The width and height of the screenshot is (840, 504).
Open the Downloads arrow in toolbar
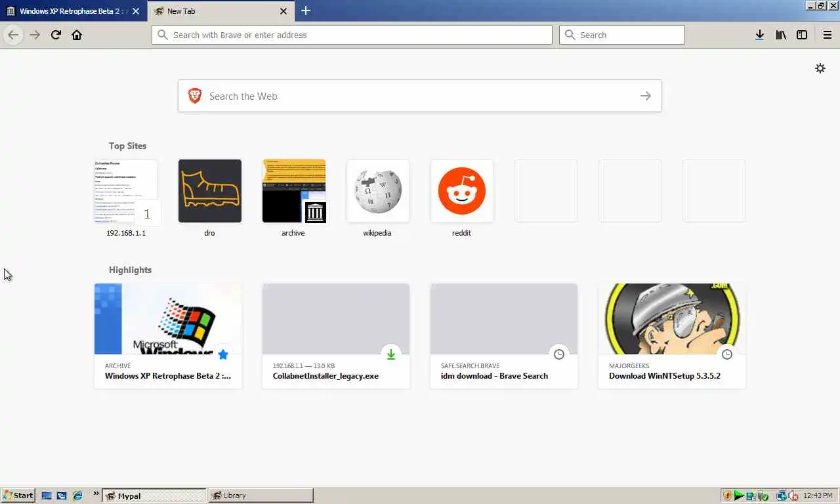coord(759,35)
